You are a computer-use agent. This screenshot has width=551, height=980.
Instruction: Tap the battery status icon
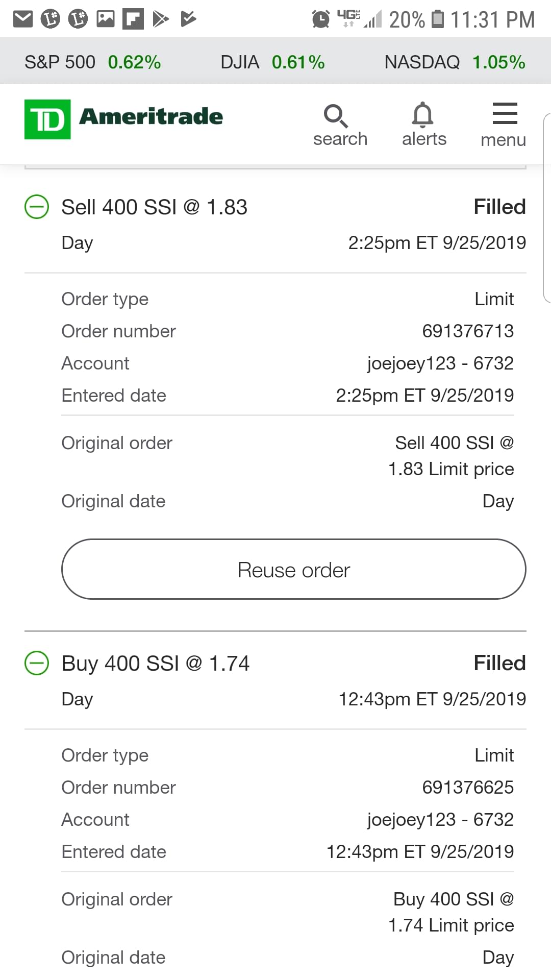[438, 19]
